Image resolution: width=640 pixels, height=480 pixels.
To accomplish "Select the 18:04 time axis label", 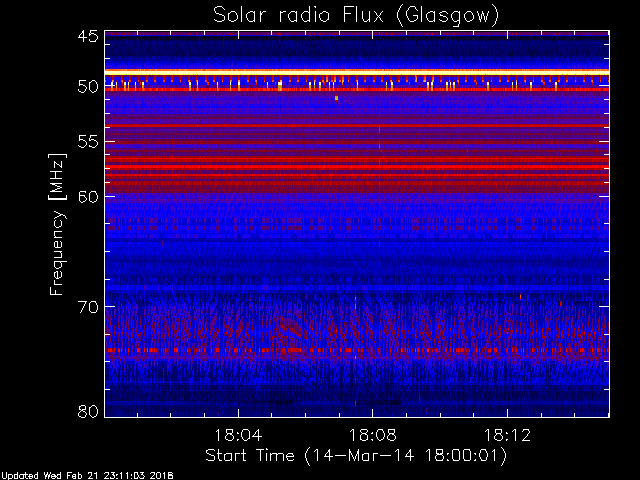I will point(237,437).
